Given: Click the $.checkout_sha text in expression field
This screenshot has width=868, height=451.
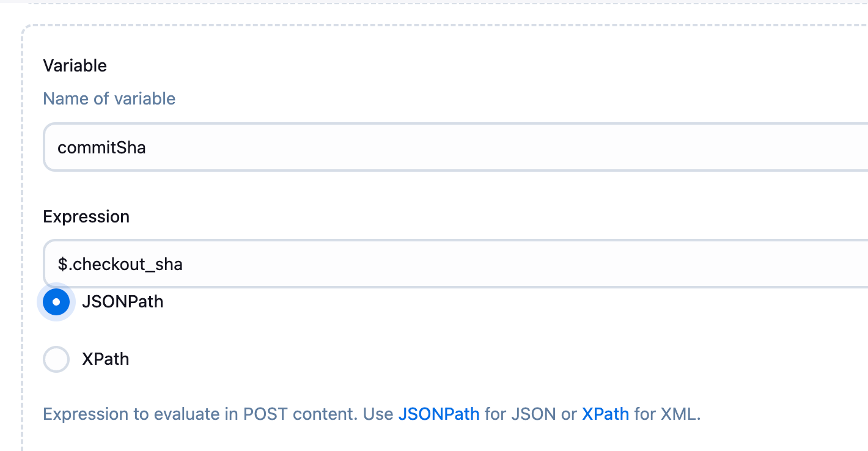Looking at the screenshot, I should tap(120, 264).
